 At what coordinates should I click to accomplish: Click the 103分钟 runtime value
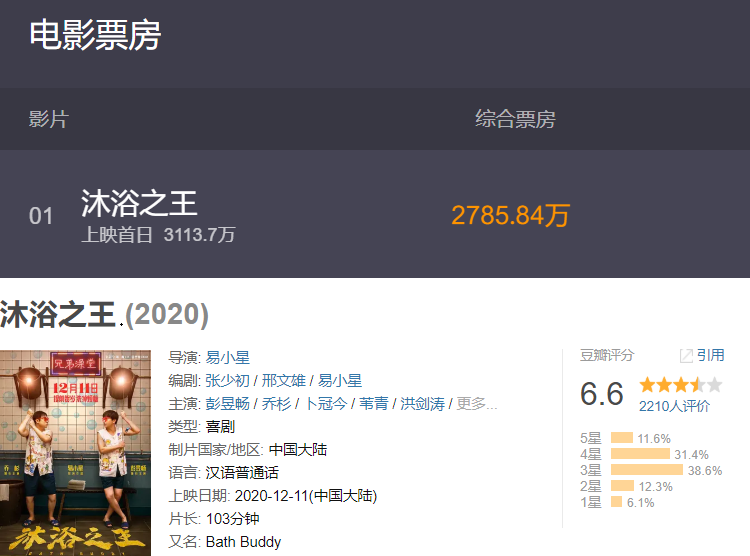pyautogui.click(x=232, y=519)
